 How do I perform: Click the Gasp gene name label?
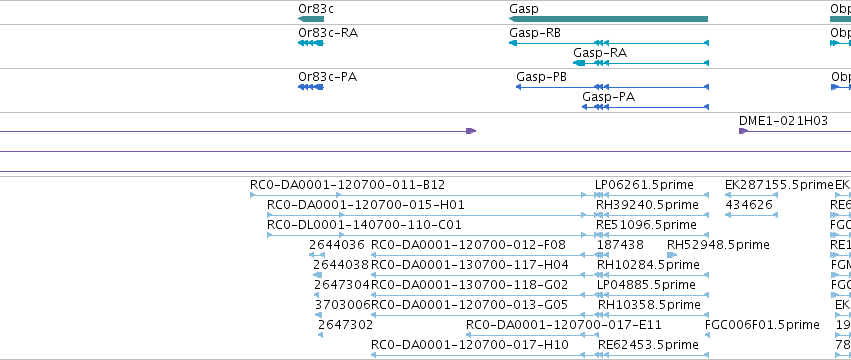pos(524,9)
